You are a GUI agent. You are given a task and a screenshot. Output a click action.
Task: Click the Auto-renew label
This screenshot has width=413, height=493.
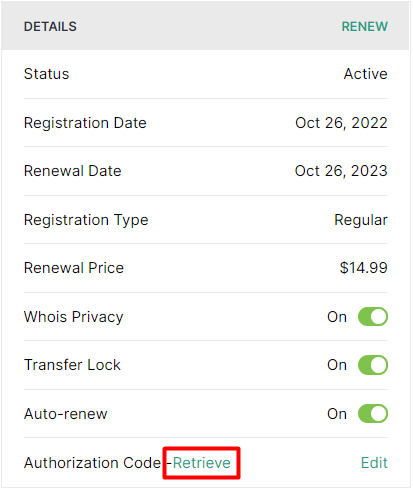coord(66,414)
